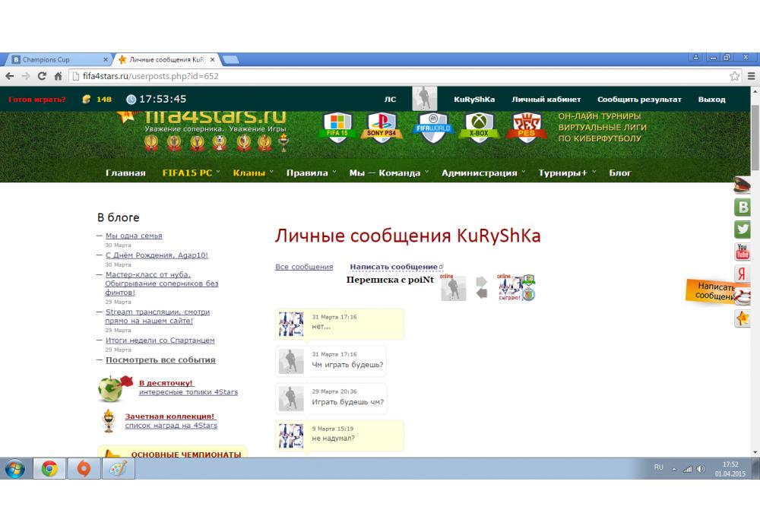Click the officer cap sidebar icon
This screenshot has height=532, width=760.
pos(742,185)
